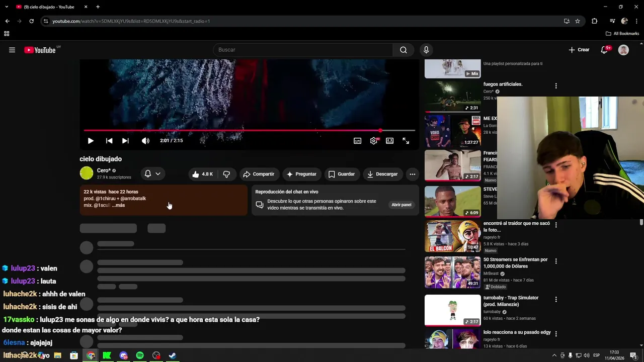The image size is (644, 362).
Task: Open '50 Streamers se Enfrentan' title link
Action: 515,262
